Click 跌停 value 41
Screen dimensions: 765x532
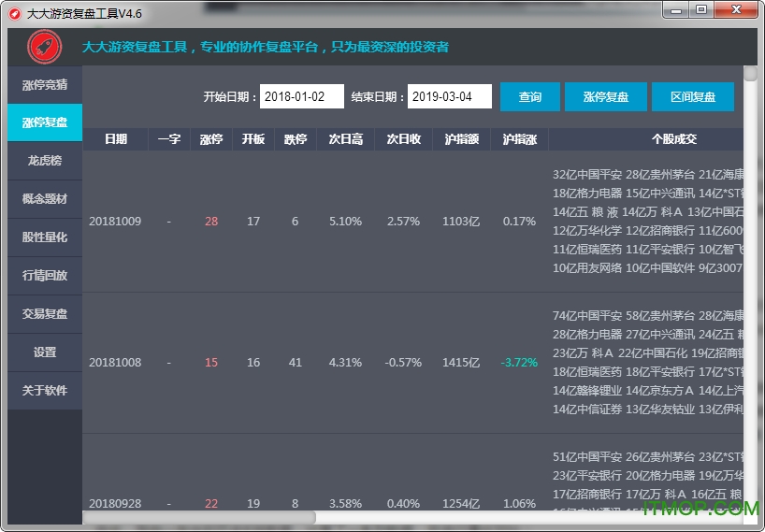296,363
